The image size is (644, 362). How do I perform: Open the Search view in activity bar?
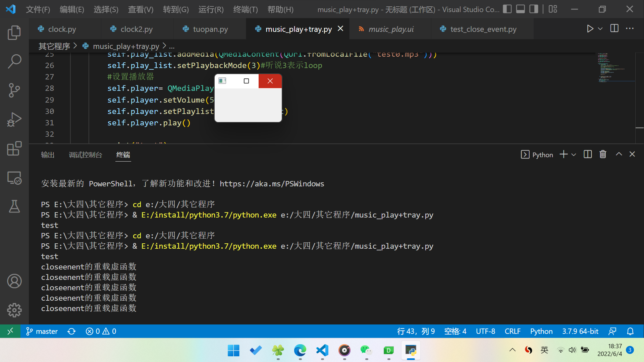coord(14,61)
